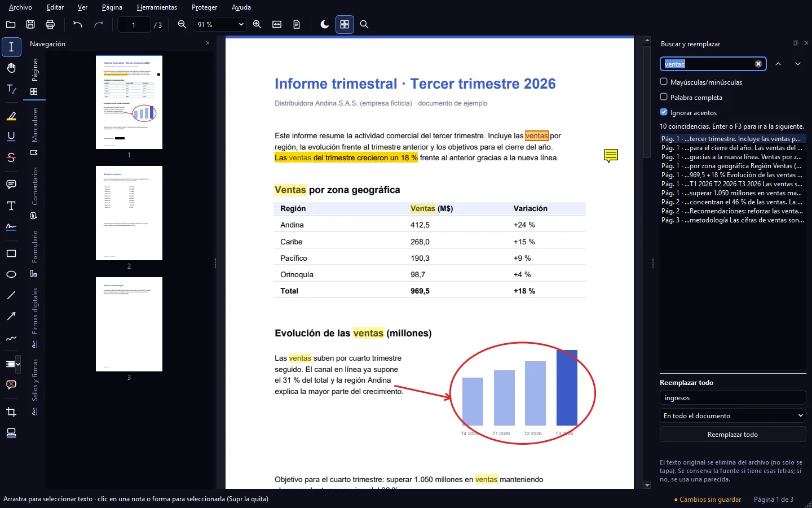Enable Mayúsculas/minúsculas checkbox
This screenshot has width=812, height=508.
click(664, 82)
